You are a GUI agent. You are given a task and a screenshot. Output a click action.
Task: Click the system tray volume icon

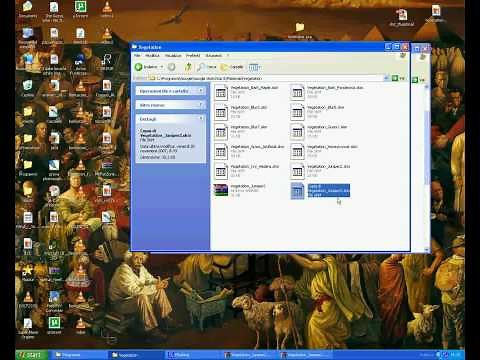click(445, 355)
